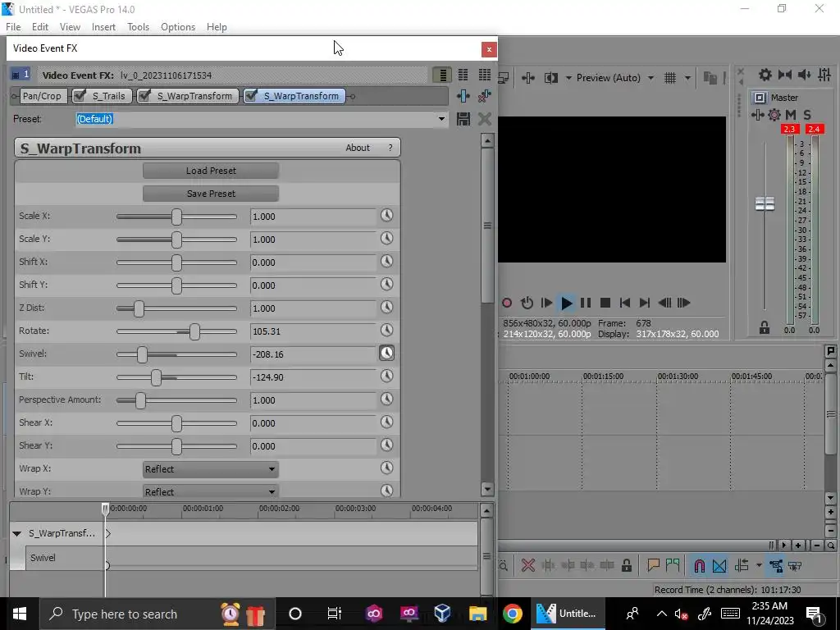Delete preset X icon

point(484,119)
